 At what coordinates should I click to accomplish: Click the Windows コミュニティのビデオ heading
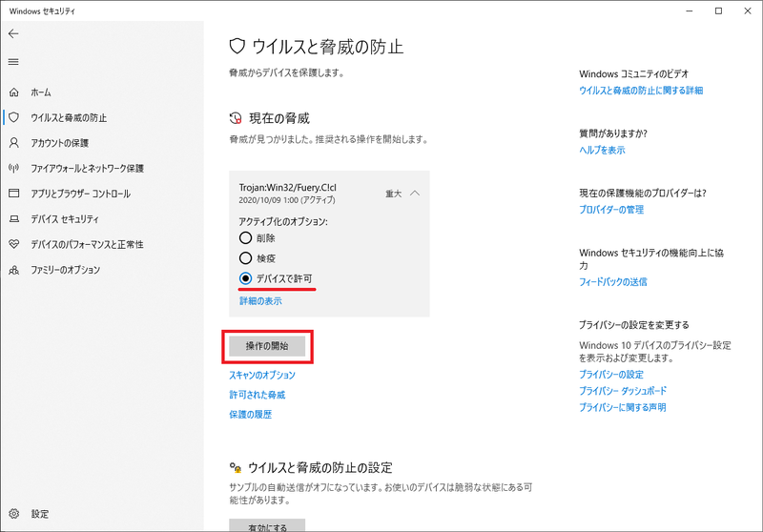tap(634, 74)
